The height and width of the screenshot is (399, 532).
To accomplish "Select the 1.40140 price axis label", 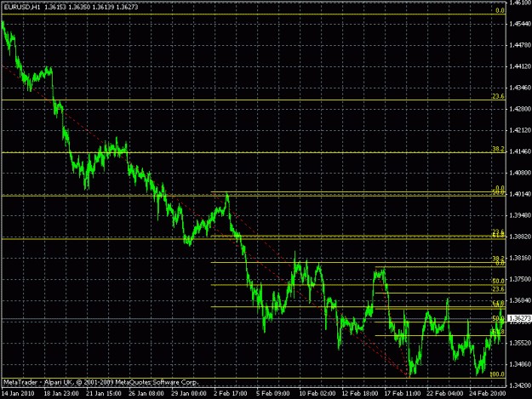I will tap(520, 194).
